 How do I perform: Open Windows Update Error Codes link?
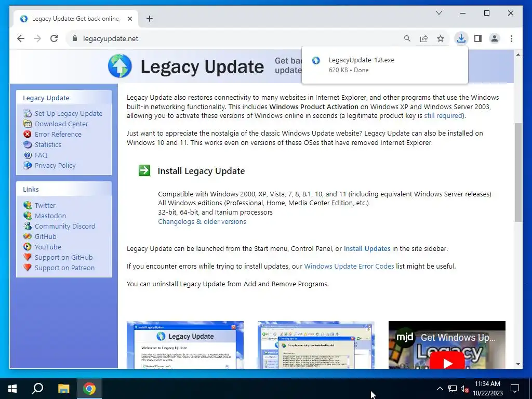(x=349, y=267)
